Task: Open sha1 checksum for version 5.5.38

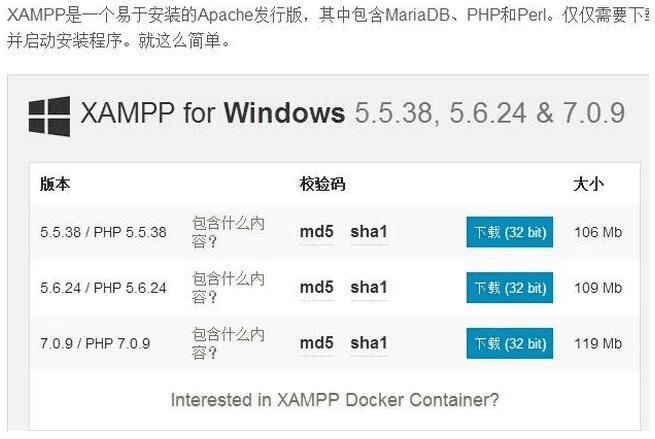Action: [x=368, y=232]
